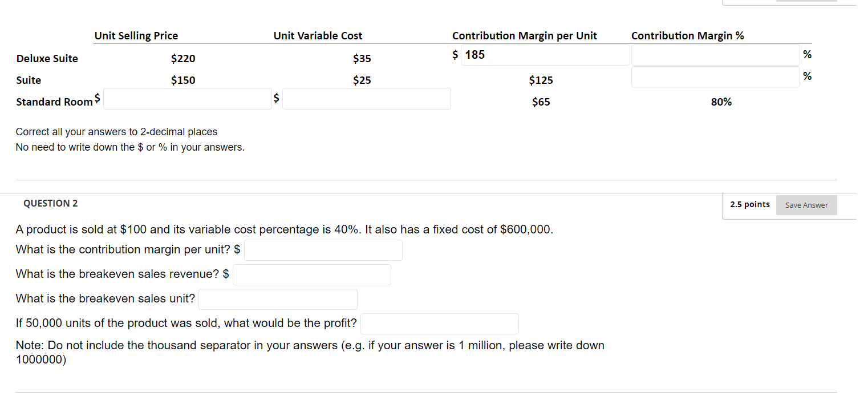Click the contribution margin per unit answer box

(x=323, y=249)
